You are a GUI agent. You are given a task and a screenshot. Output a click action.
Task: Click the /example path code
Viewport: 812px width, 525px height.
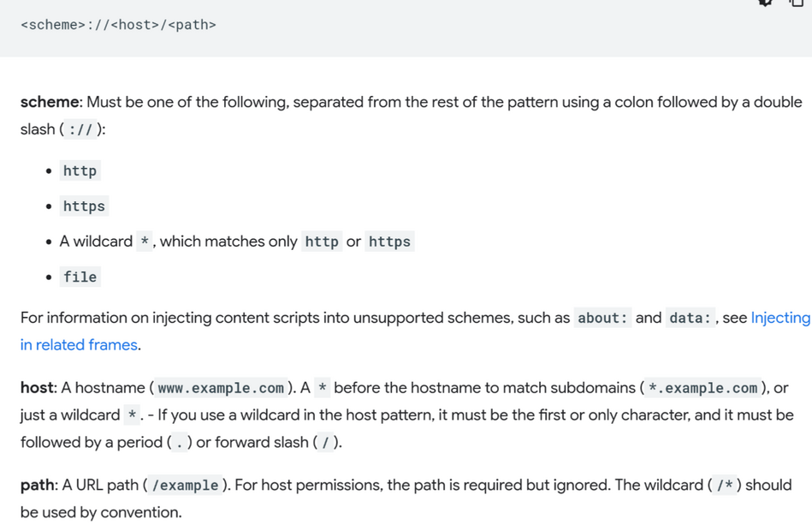[x=185, y=486]
